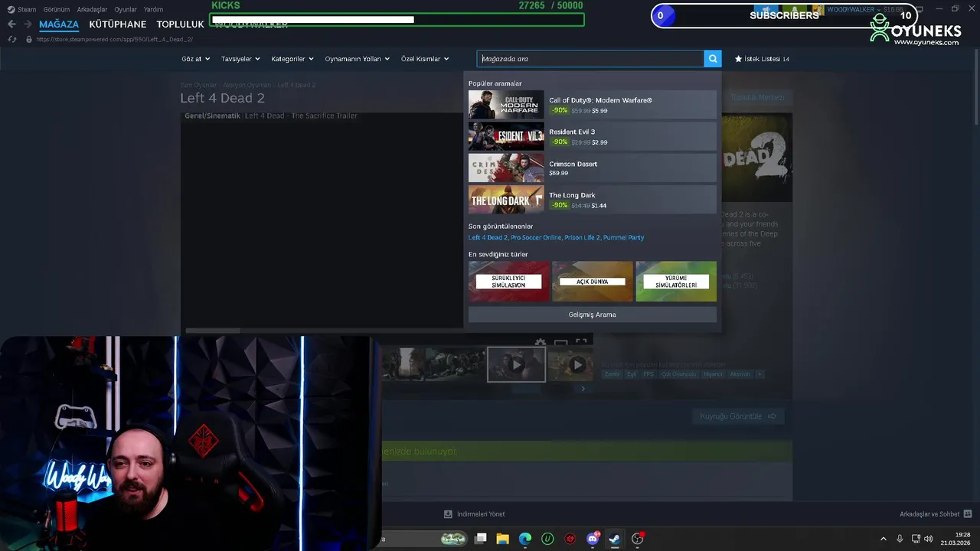Screen dimensions: 980x551
Task: Select the FPS tag
Action: (x=648, y=374)
